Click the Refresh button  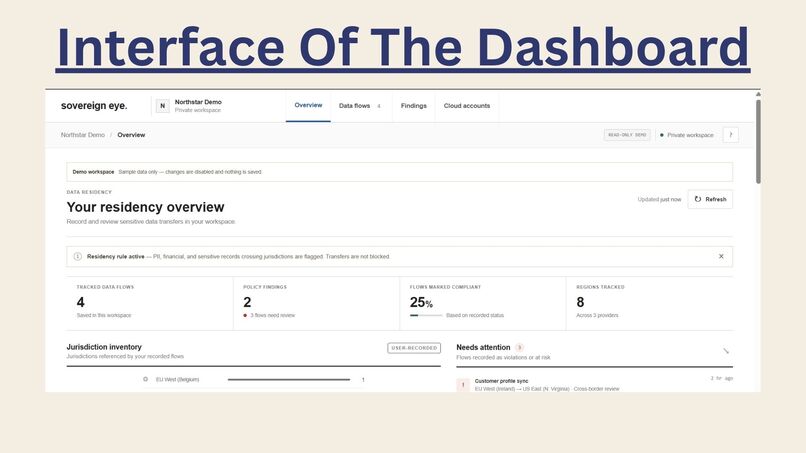click(x=710, y=199)
